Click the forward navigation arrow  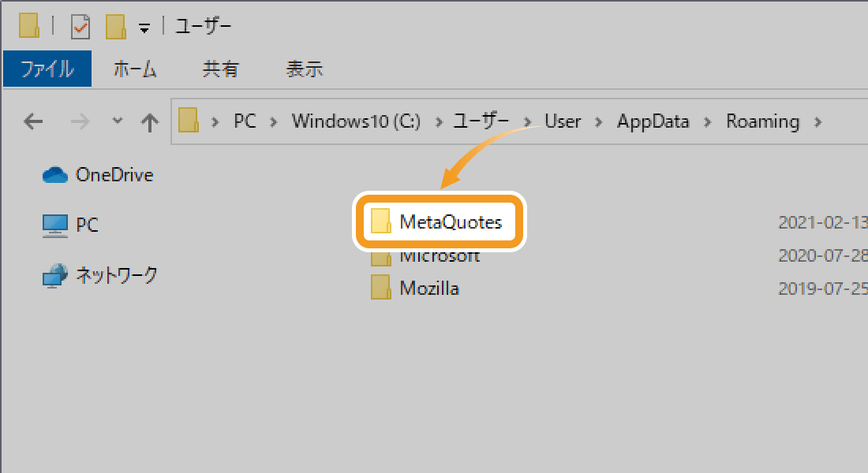tap(80, 121)
